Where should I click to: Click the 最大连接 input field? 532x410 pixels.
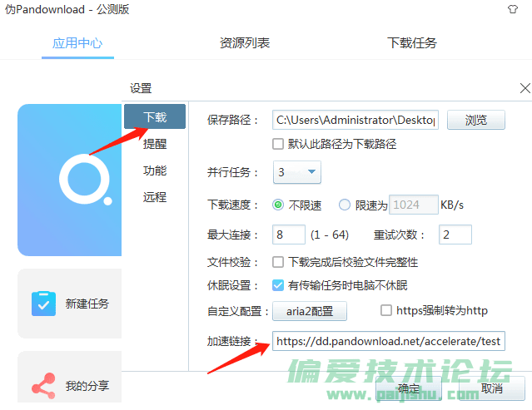click(290, 235)
